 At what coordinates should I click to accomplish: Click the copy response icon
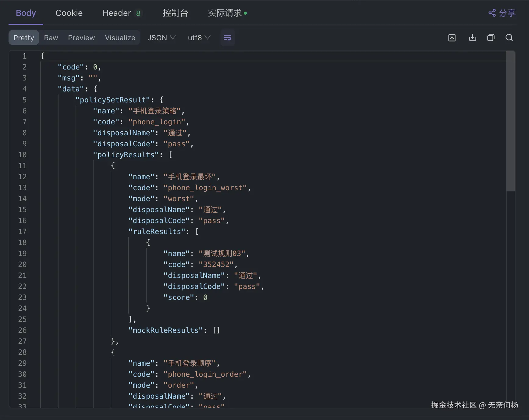[491, 37]
